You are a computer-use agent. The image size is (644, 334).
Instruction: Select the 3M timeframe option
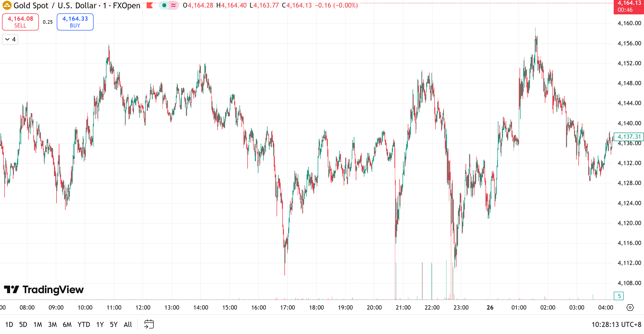[52, 324]
